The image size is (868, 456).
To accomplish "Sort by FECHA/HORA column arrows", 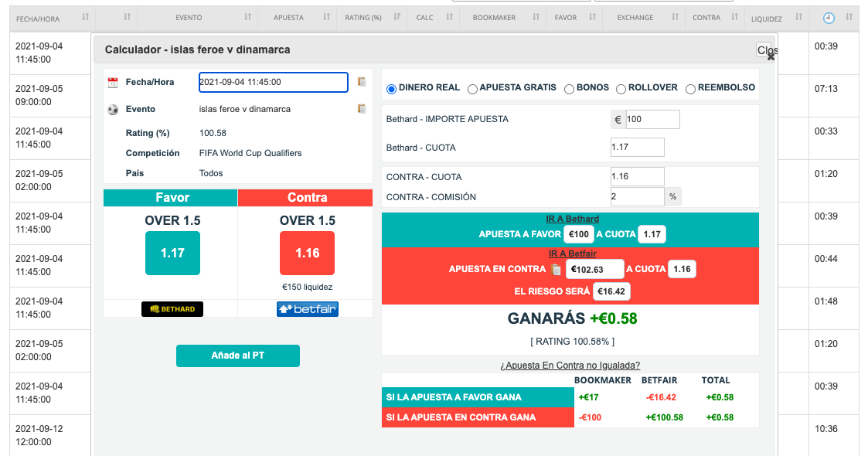I will coord(85,17).
